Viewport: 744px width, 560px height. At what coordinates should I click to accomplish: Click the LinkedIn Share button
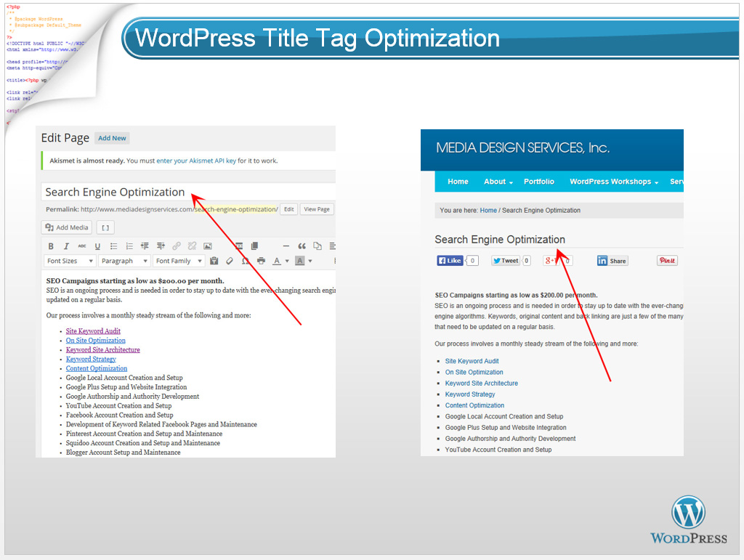612,261
